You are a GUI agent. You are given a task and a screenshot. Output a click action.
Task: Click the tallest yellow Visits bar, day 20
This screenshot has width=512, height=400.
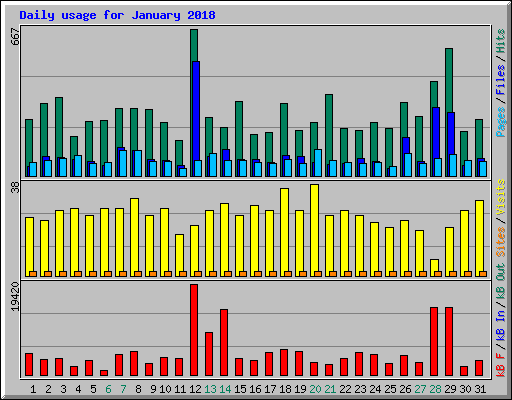click(x=314, y=230)
